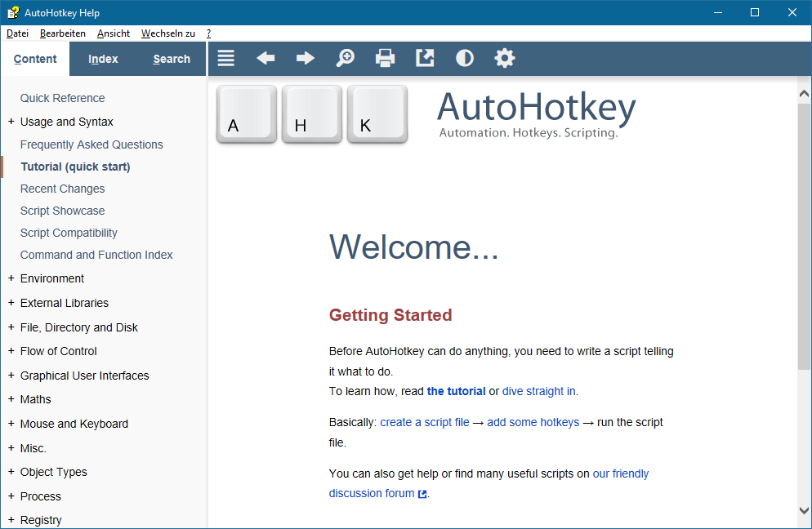Expand the Maths section
The width and height of the screenshot is (812, 529).
coord(11,399)
